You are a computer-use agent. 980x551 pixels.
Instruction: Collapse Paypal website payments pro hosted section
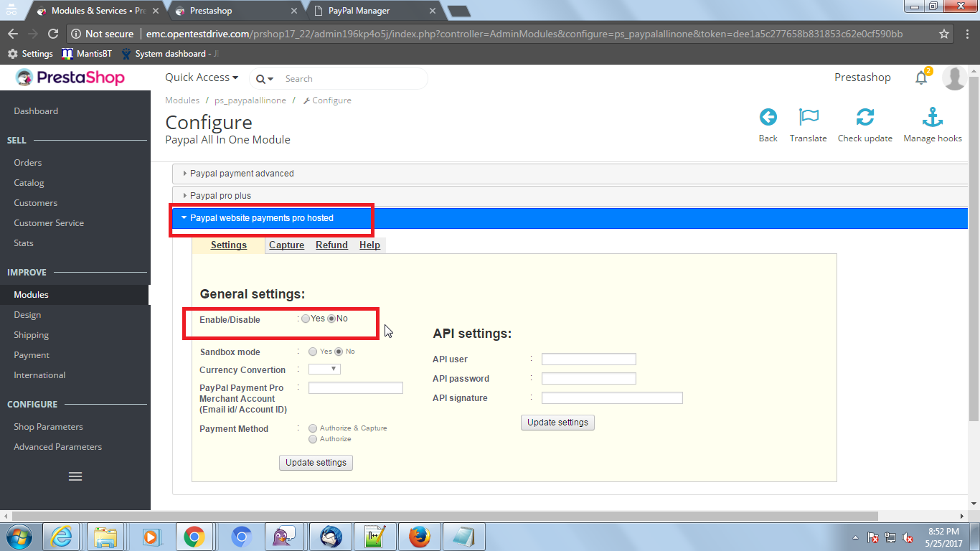pyautogui.click(x=570, y=217)
